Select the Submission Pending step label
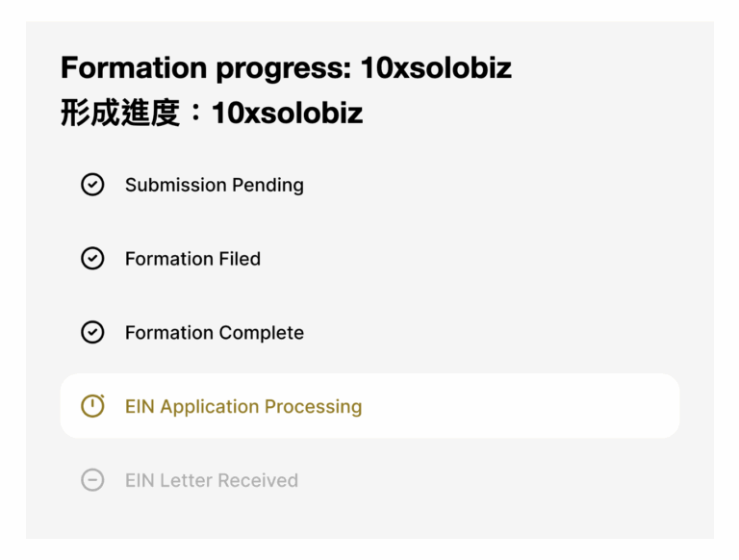The width and height of the screenshot is (739, 560). (214, 185)
